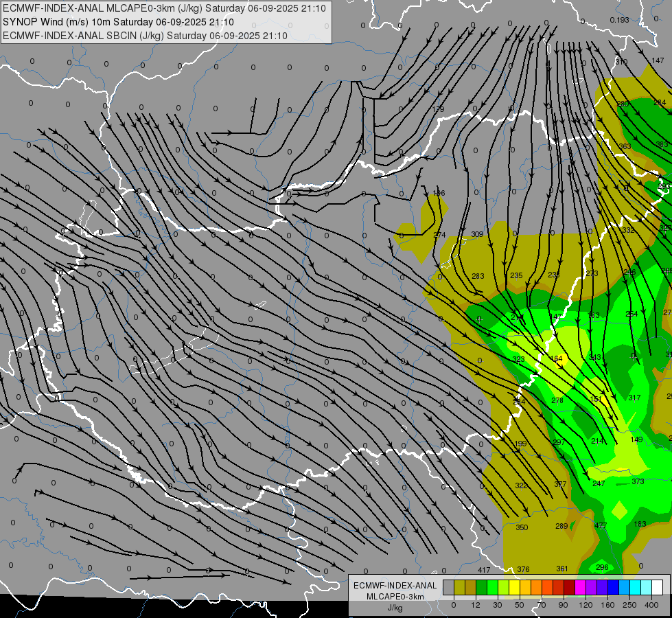Click the map value 317
This screenshot has height=618, width=672.
(634, 398)
